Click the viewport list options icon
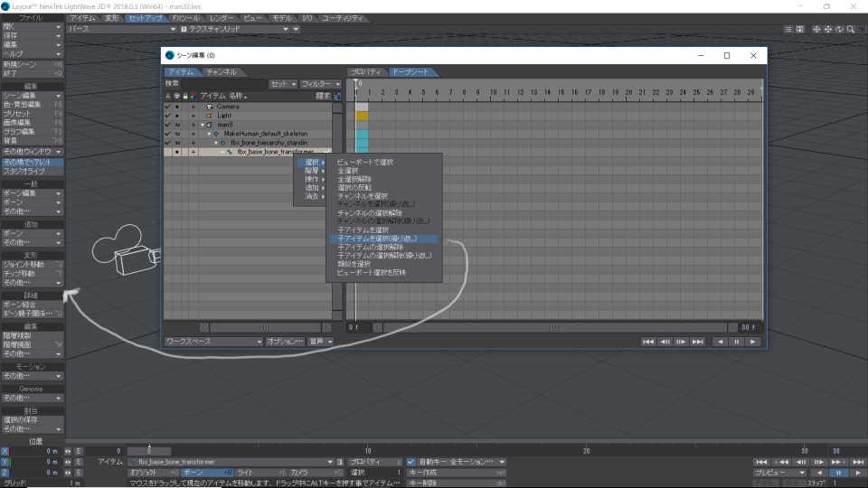Viewport: 868px width, 488px height. click(x=788, y=29)
